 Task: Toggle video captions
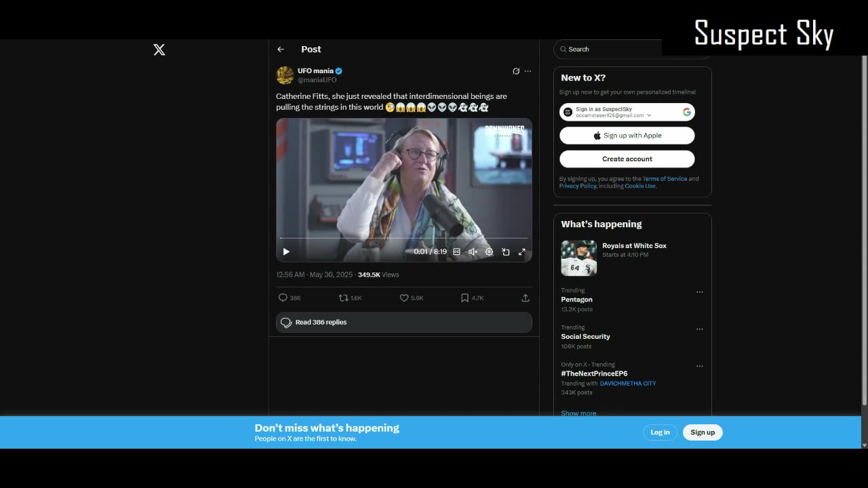[x=456, y=251]
